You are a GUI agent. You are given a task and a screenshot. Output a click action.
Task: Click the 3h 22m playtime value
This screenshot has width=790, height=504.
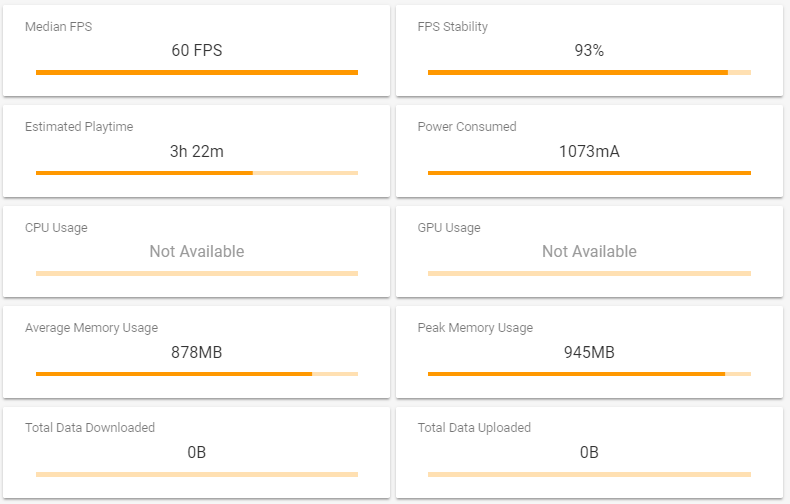point(196,151)
